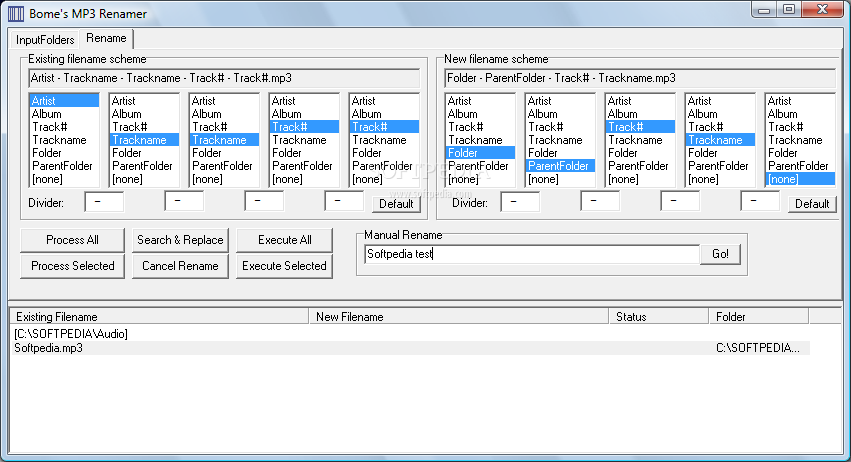Click the Existing filename scheme preview field
The width and height of the screenshot is (851, 462).
click(x=224, y=78)
